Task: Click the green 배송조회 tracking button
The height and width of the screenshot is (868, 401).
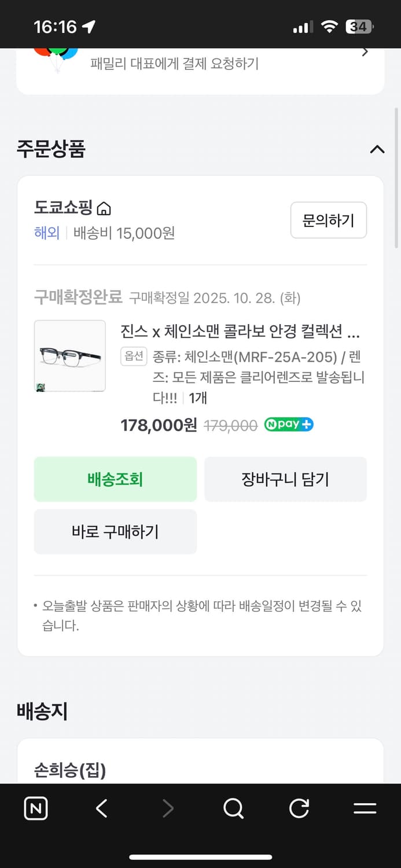Action: click(115, 479)
